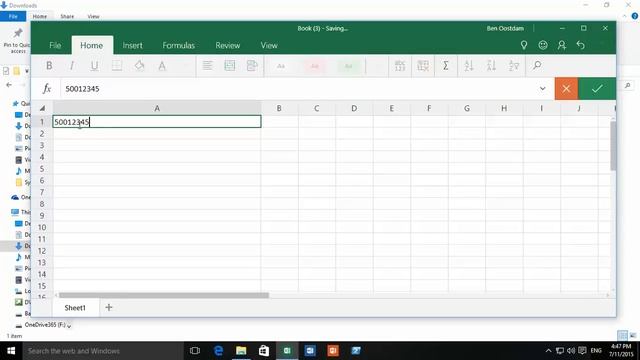640x360 pixels.
Task: Switch to the Excel Home tab
Action: (91, 45)
